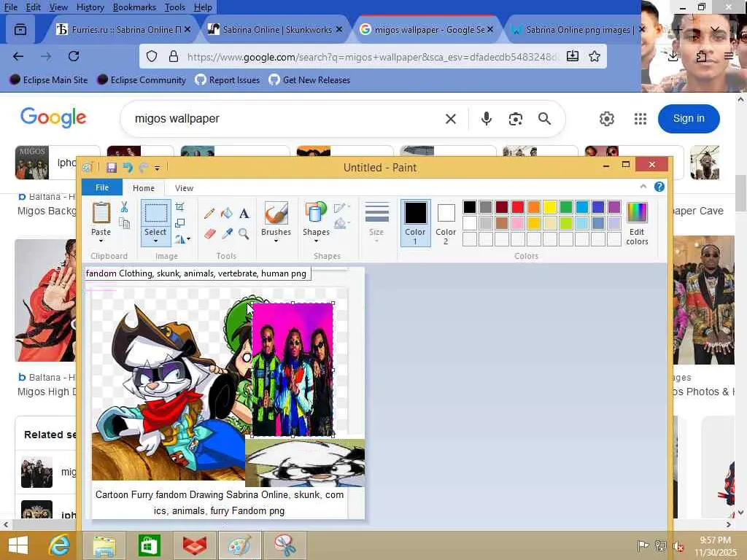Click the Windows Start button

point(18,545)
